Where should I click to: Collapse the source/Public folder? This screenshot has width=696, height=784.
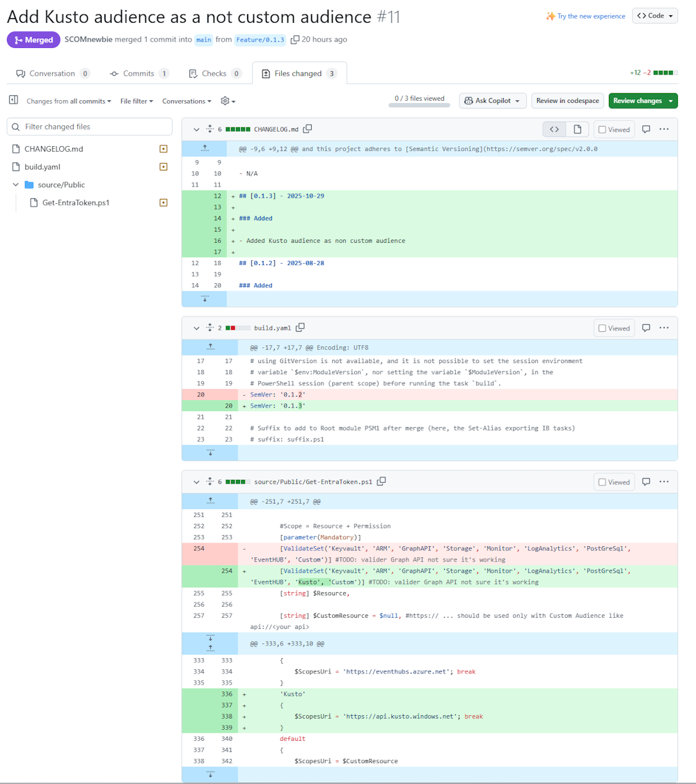pos(15,185)
